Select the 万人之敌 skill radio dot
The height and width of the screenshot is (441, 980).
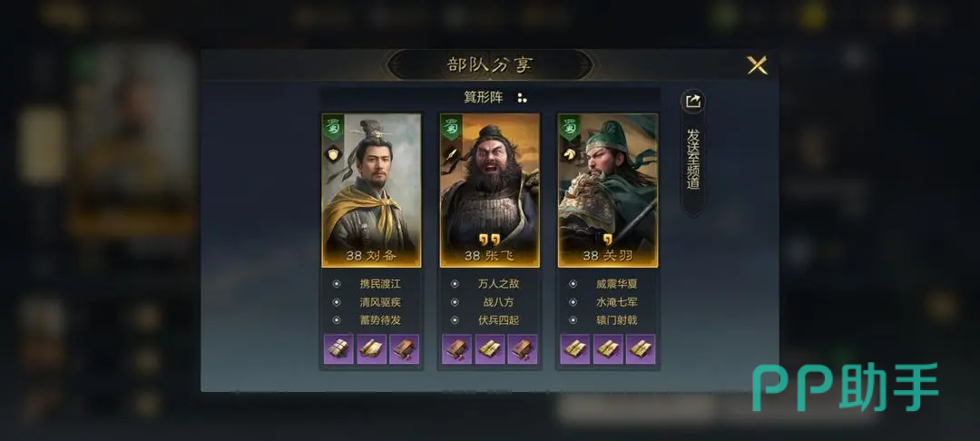click(455, 284)
